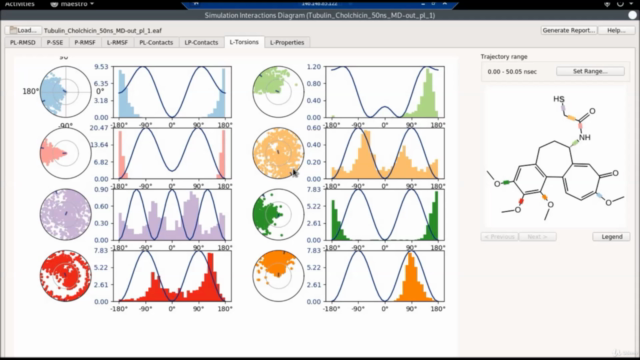Open the L-Properties tab
The height and width of the screenshot is (360, 640).
click(287, 42)
